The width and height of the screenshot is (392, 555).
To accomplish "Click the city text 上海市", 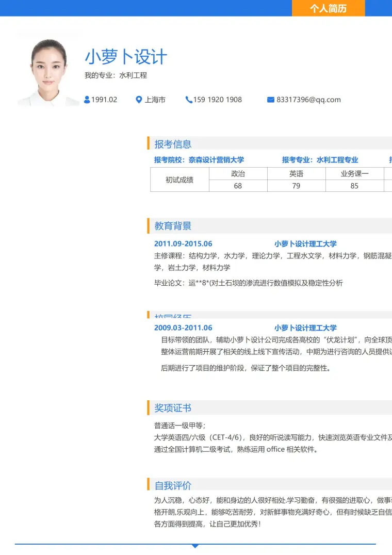I will click(155, 100).
